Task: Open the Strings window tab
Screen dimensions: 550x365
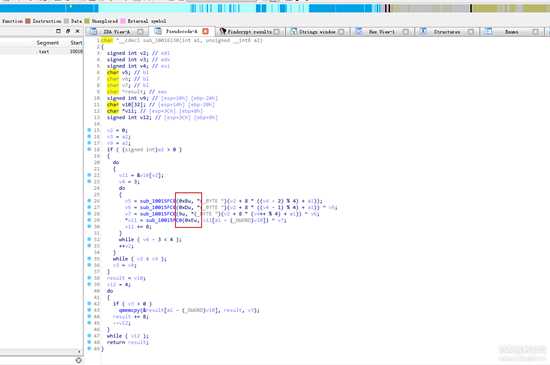Action: coord(317,32)
